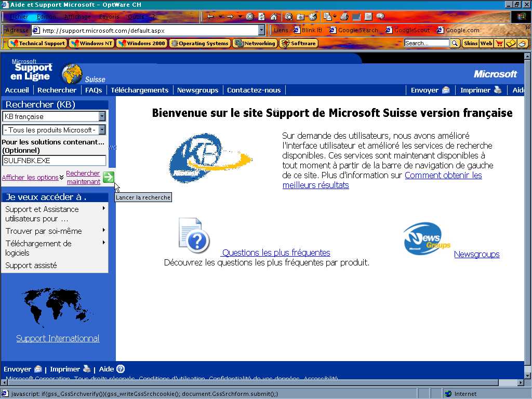Image resolution: width=532 pixels, height=399 pixels.
Task: Click Envoyer in the top navigation bar
Action: (430, 90)
